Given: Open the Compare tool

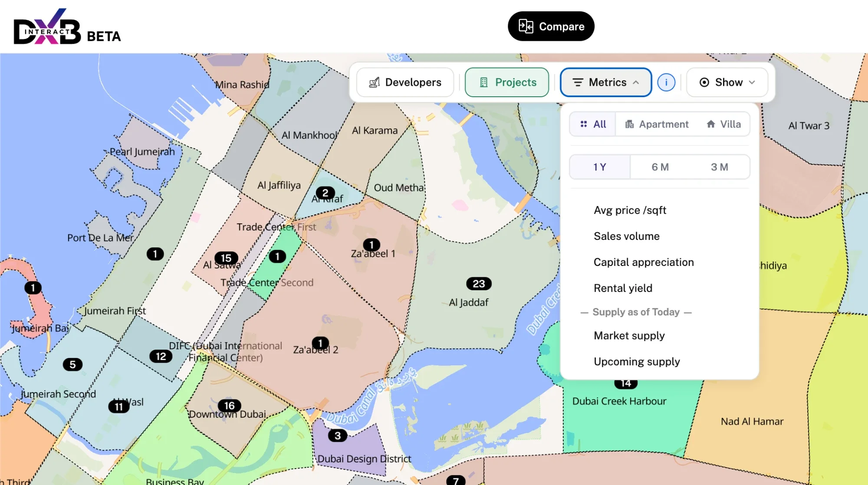Looking at the screenshot, I should click(551, 26).
